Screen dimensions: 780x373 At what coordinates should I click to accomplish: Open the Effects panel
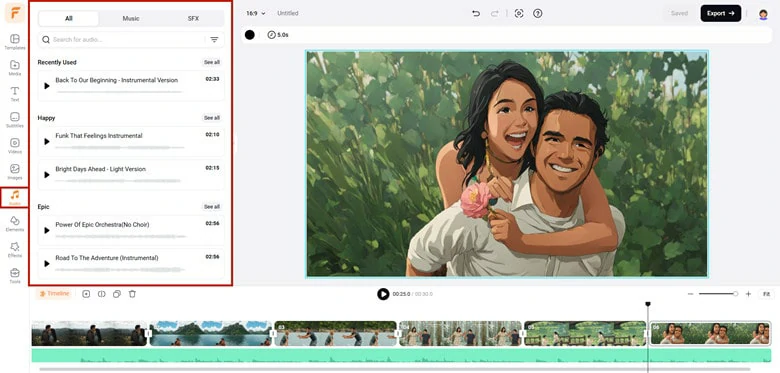click(15, 249)
